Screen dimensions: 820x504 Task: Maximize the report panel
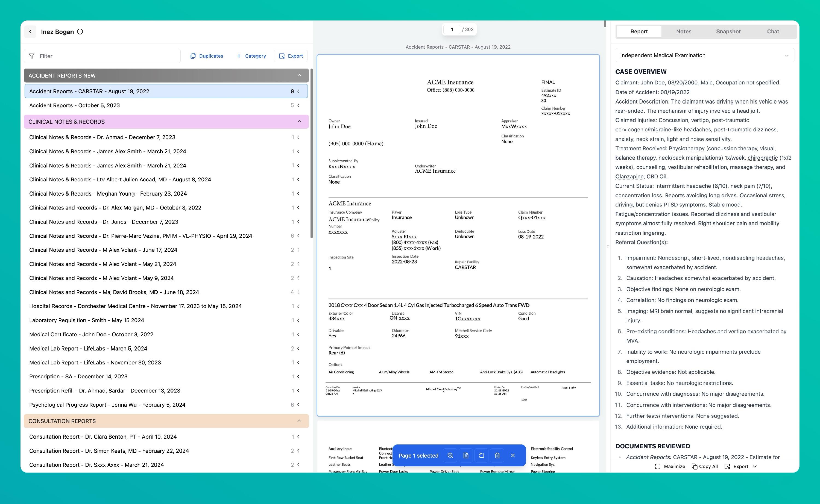tap(670, 466)
